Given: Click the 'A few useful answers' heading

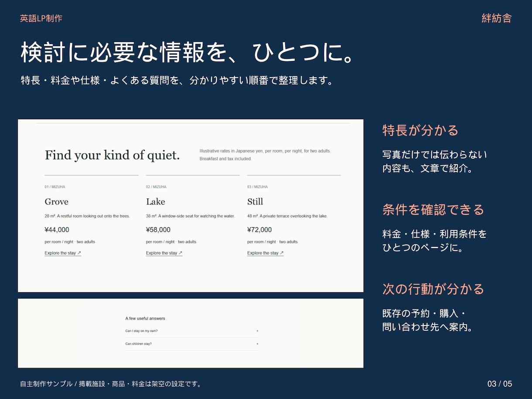Looking at the screenshot, I should tap(145, 318).
